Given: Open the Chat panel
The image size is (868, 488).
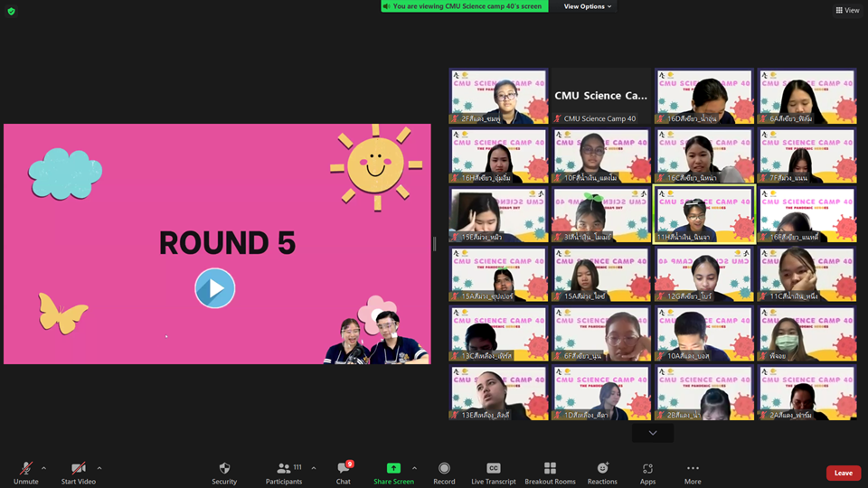Looking at the screenshot, I should click(x=344, y=468).
